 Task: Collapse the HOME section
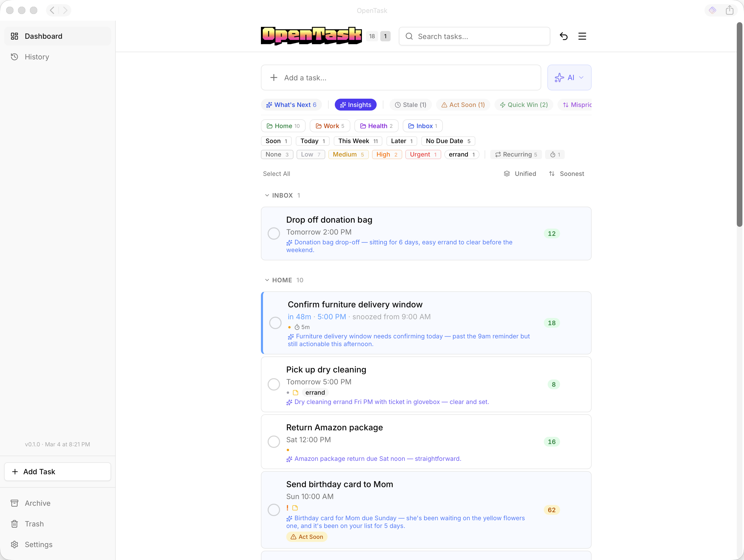pyautogui.click(x=267, y=280)
